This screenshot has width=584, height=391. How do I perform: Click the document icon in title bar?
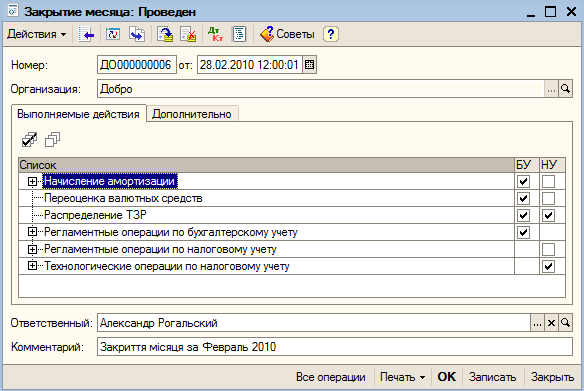13,10
